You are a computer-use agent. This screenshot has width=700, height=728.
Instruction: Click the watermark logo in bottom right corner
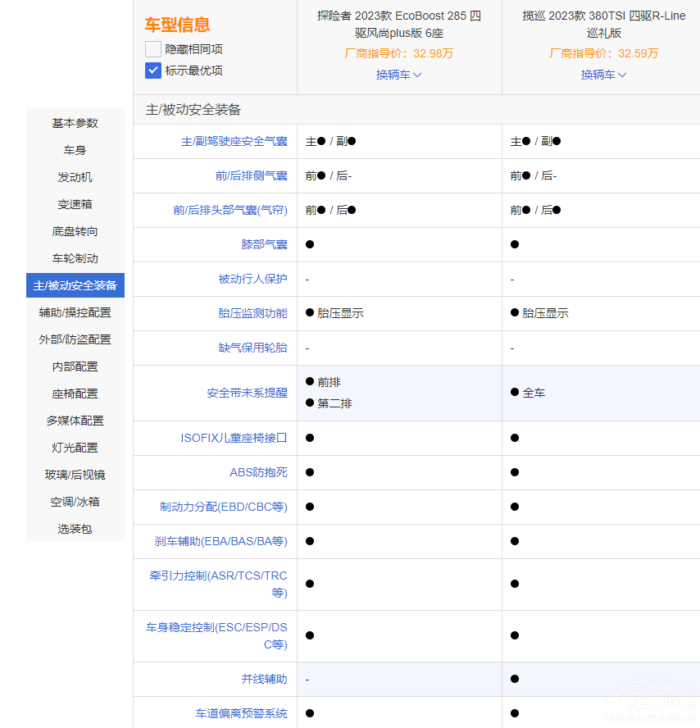pos(648,705)
